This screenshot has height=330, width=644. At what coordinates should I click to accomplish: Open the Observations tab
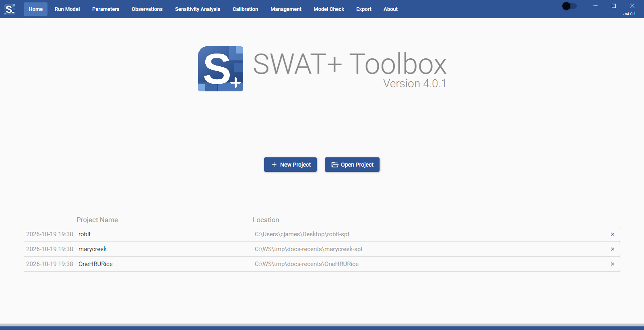(147, 9)
